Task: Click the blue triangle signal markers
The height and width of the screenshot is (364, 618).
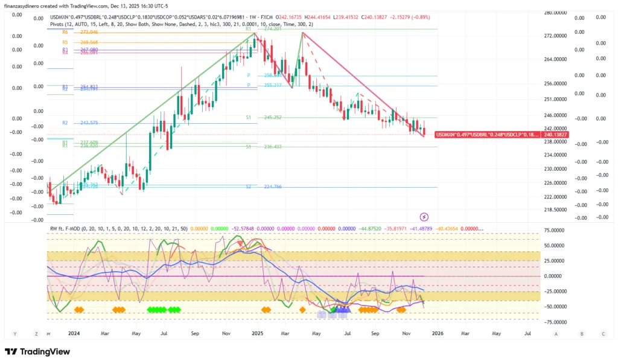Action: [x=342, y=310]
